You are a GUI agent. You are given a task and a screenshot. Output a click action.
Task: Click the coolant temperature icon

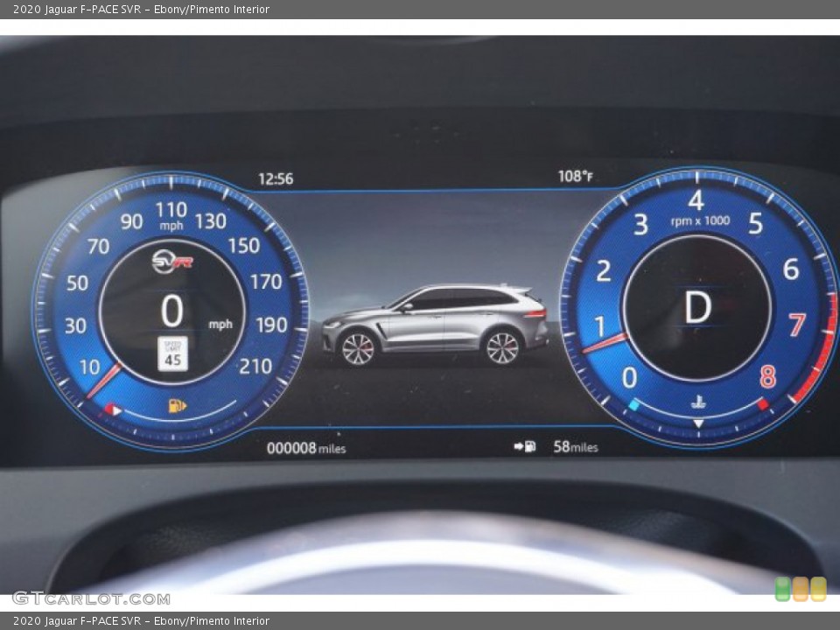[x=698, y=402]
